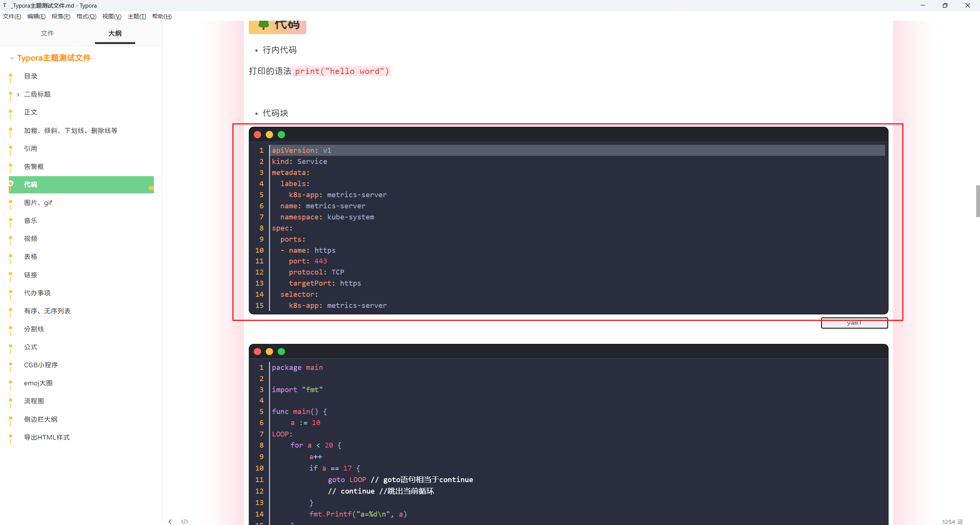
Task: Open the 帮助(H) menu
Action: pos(162,16)
